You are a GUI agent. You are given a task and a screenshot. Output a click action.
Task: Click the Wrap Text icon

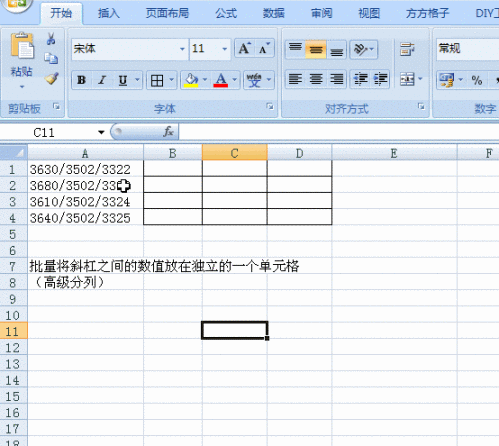coord(407,49)
